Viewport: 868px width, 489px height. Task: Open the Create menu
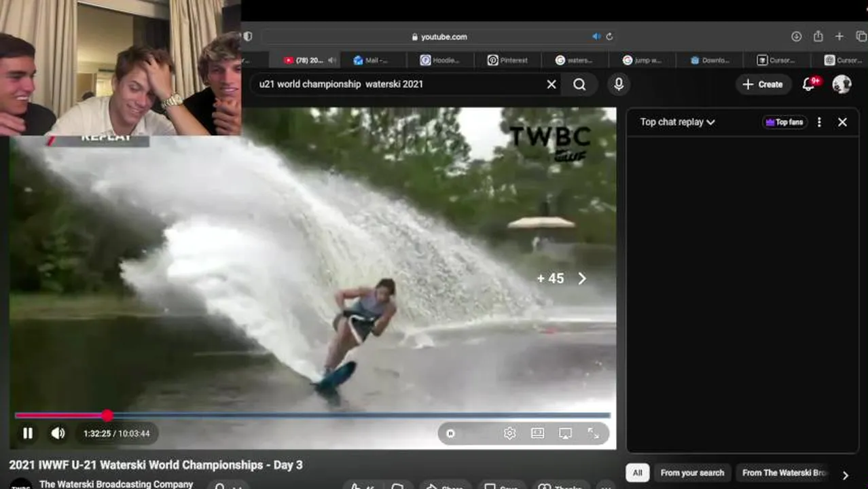coord(763,84)
